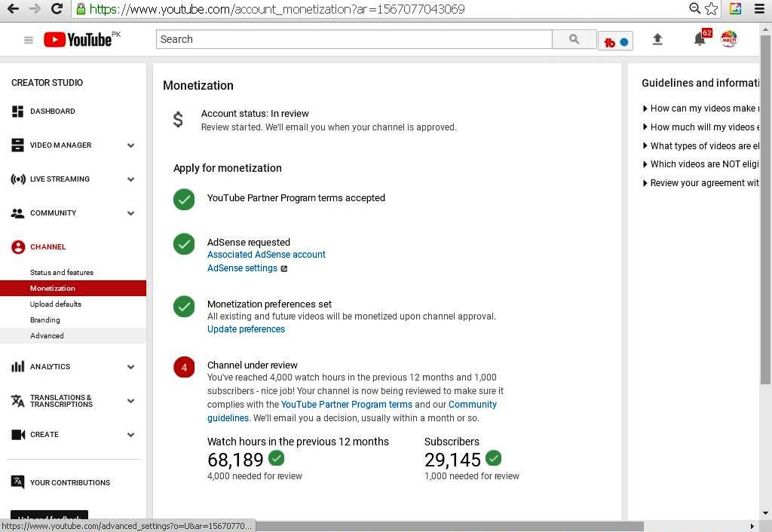Click the Your Contributions icon

click(18, 482)
